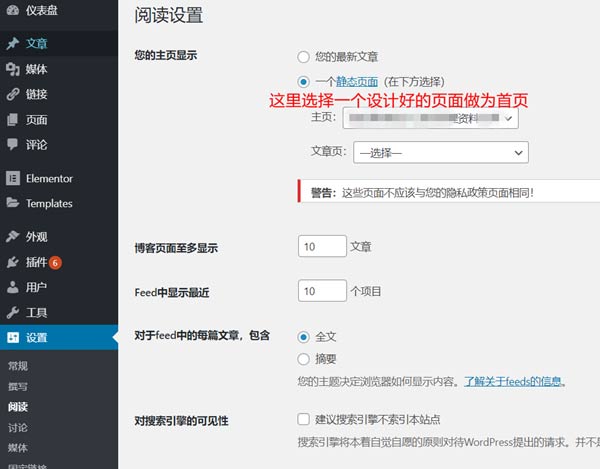Open 用户 menu item
The height and width of the screenshot is (469, 600).
(59, 287)
